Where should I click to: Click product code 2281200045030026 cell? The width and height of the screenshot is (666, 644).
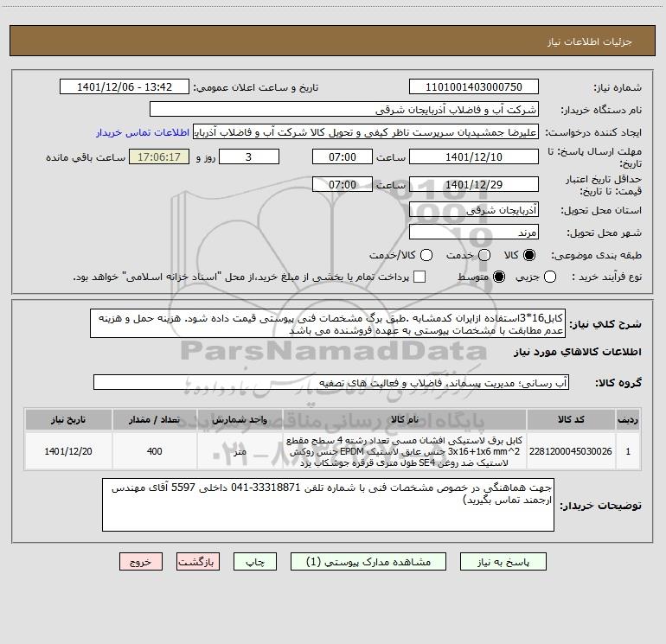[571, 451]
